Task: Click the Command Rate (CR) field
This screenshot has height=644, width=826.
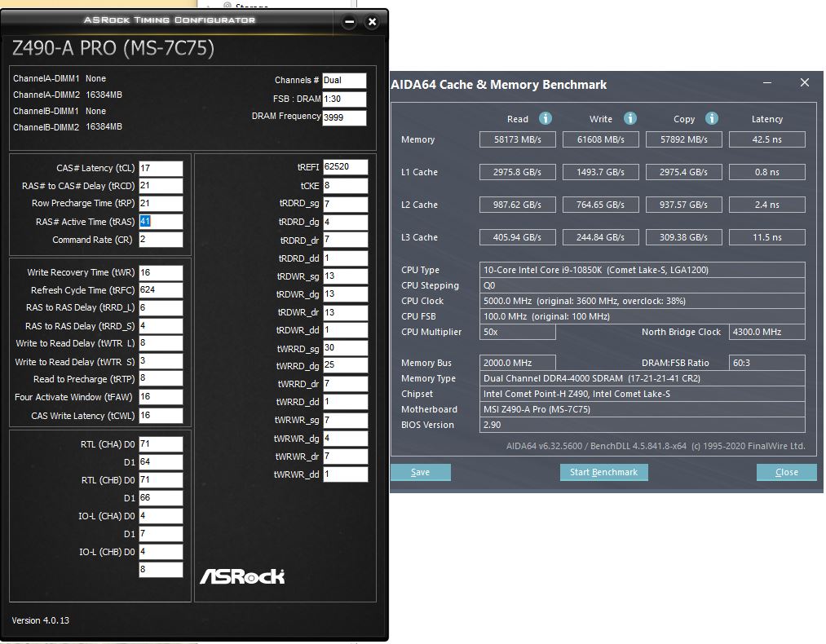Action: (161, 240)
